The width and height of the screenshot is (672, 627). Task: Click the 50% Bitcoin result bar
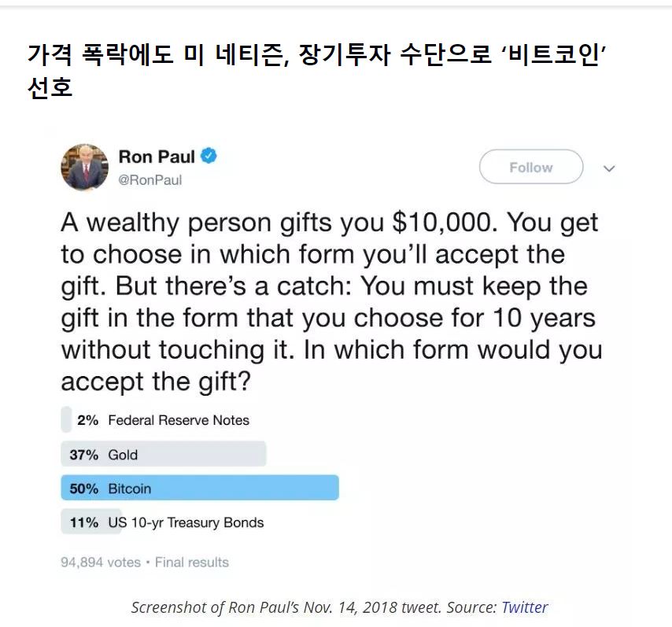point(200,488)
